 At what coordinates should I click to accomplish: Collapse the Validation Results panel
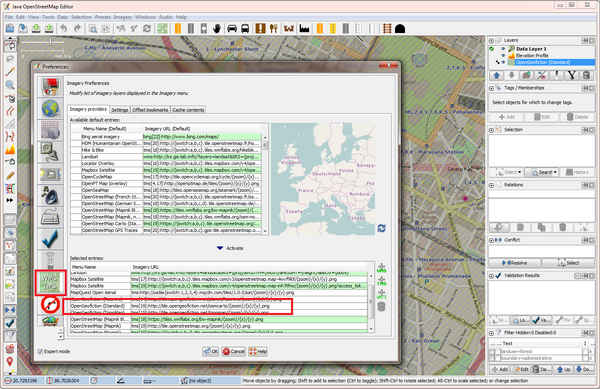click(x=491, y=276)
